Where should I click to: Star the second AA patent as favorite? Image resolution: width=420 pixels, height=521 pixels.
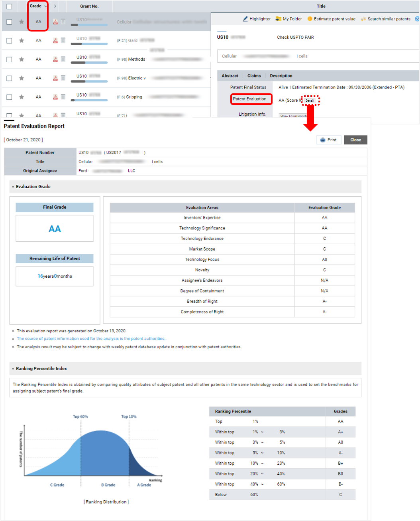tap(22, 40)
